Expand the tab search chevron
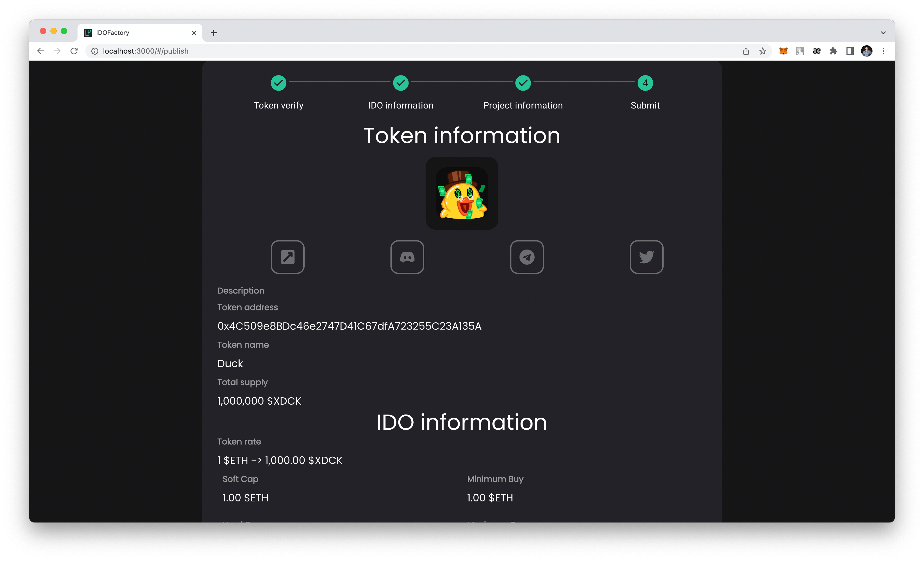The height and width of the screenshot is (561, 924). [883, 33]
